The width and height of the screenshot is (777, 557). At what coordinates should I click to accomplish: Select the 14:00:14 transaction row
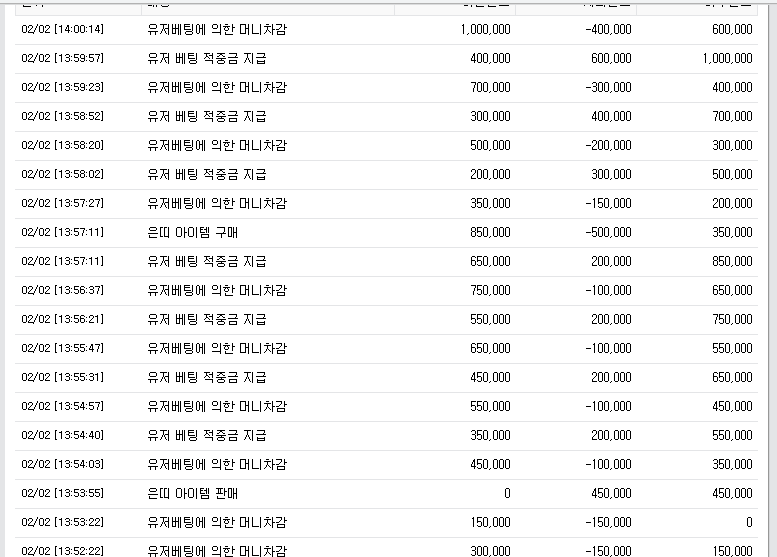[386, 30]
